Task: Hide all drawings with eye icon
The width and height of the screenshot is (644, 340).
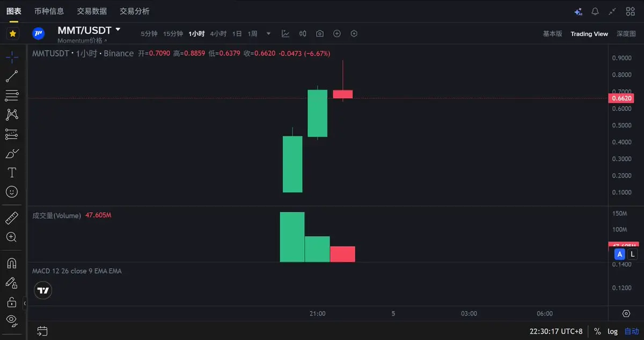Action: [12, 321]
